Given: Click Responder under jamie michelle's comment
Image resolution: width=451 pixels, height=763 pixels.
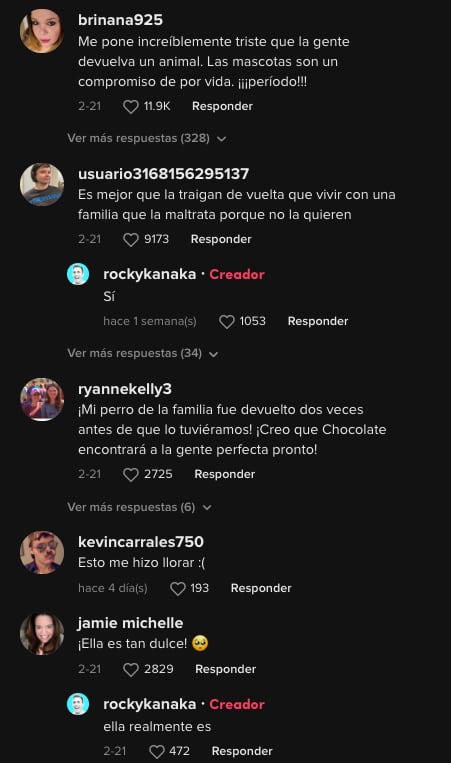Looking at the screenshot, I should [x=225, y=669].
